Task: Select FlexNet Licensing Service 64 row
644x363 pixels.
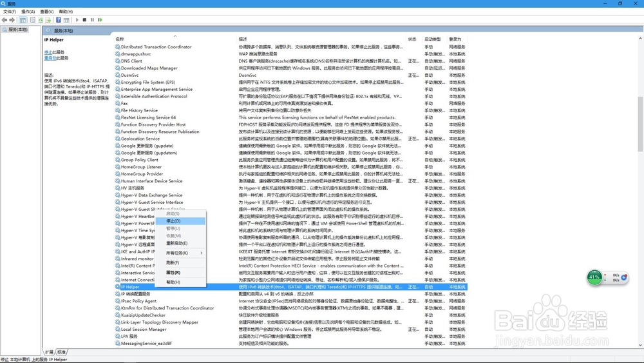Action: (291, 117)
